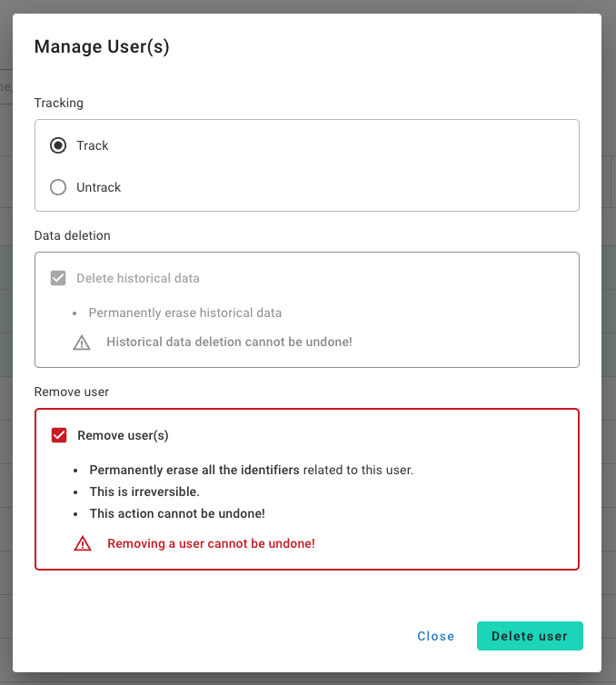This screenshot has width=616, height=685.
Task: Click the Tracking section label
Action: click(58, 103)
